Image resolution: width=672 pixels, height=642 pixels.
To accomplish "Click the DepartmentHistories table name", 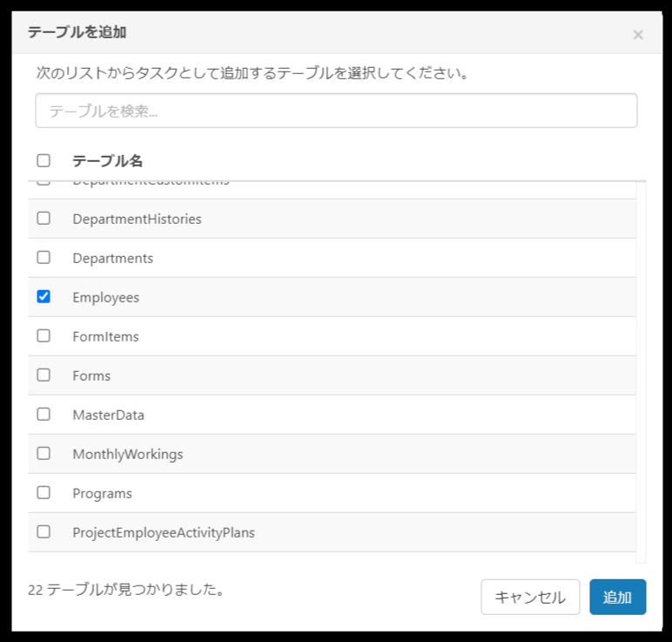I will (x=137, y=220).
